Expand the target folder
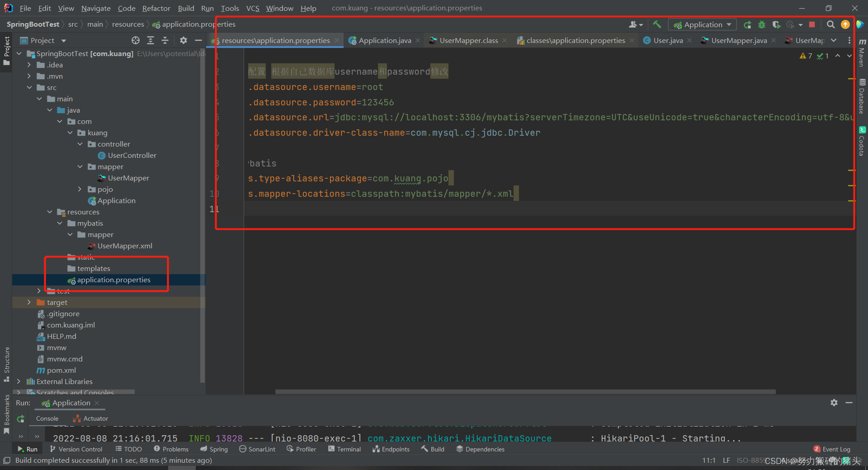The width and height of the screenshot is (868, 470). pos(29,302)
